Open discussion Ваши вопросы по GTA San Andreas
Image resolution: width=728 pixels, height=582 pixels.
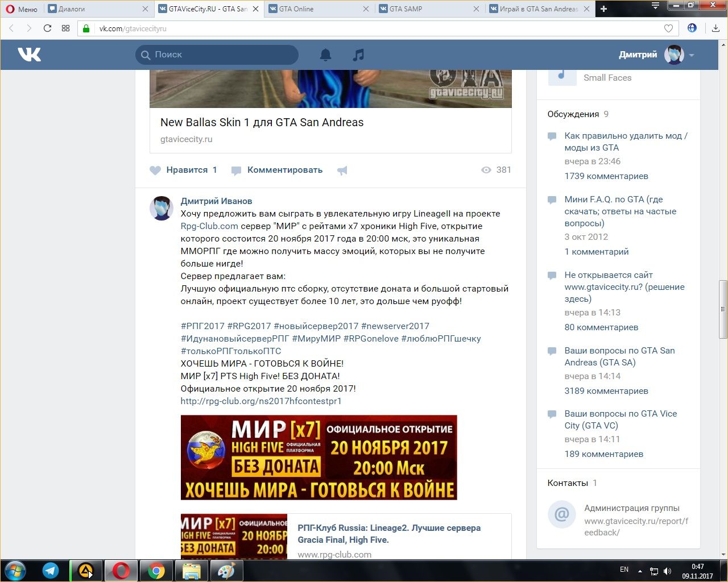point(619,356)
